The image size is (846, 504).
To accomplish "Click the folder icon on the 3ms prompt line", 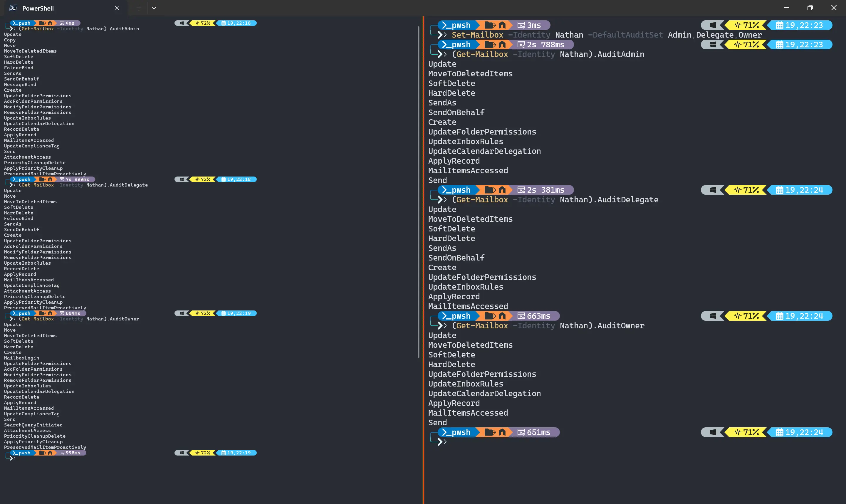I will [489, 25].
